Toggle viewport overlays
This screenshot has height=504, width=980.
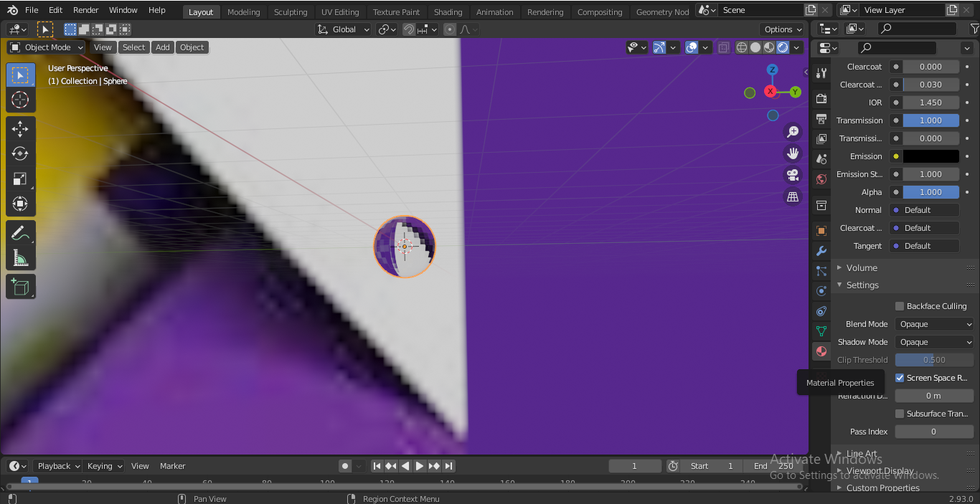click(x=692, y=47)
